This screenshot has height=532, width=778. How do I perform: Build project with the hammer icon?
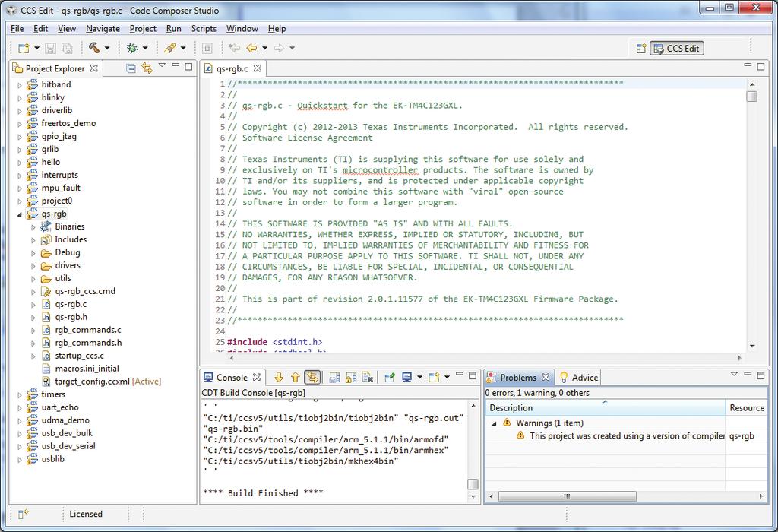(x=93, y=48)
